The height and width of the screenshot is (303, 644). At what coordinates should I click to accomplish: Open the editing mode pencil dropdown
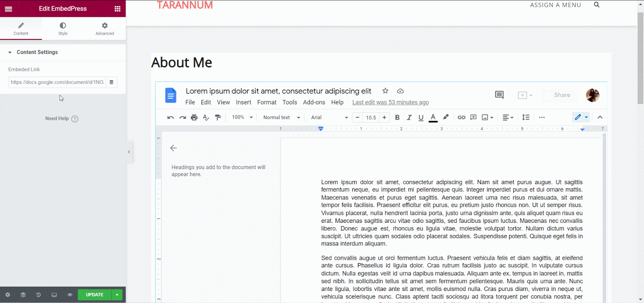[581, 117]
